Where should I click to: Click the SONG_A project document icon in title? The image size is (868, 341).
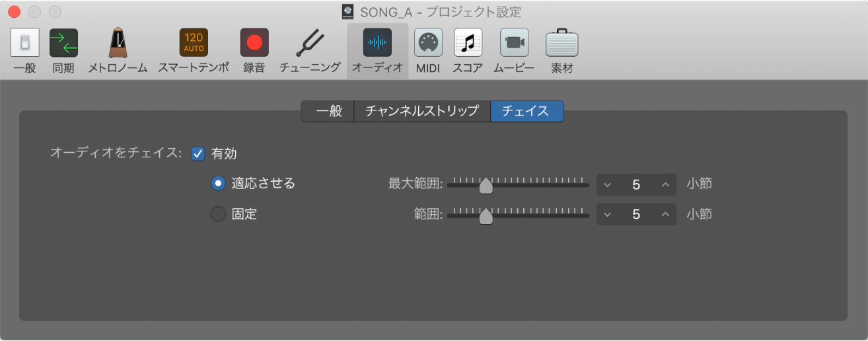(347, 12)
